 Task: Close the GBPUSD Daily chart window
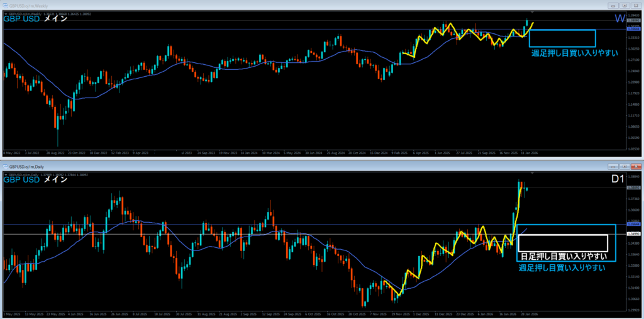click(x=635, y=165)
